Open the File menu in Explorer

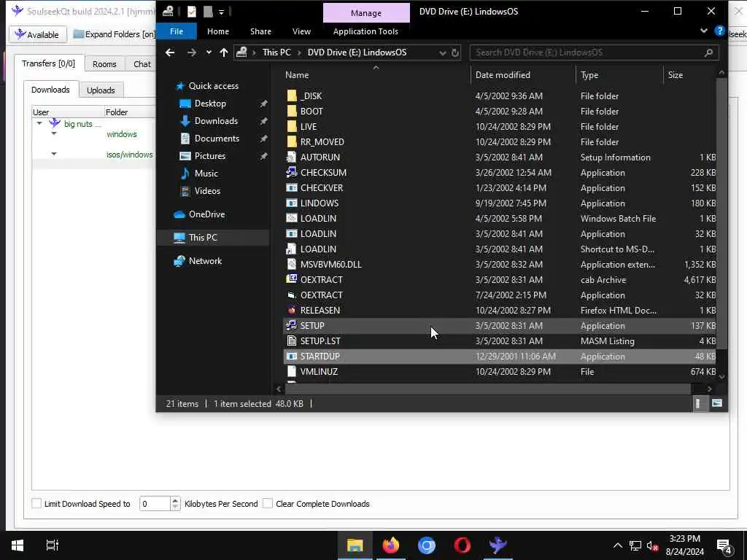(177, 31)
